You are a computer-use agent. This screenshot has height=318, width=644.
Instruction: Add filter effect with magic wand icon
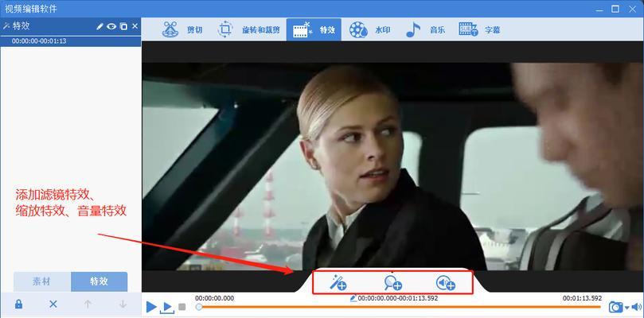point(338,283)
